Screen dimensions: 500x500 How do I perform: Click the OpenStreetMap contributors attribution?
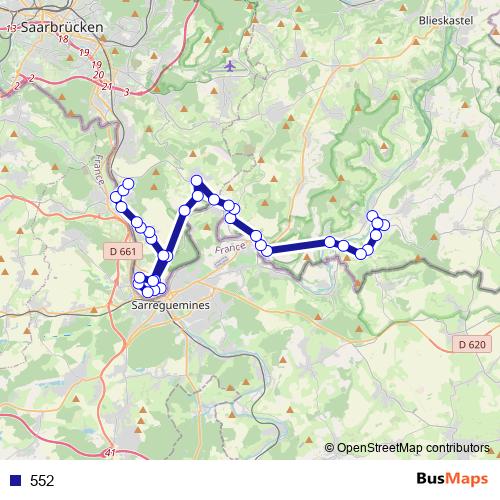click(x=407, y=448)
